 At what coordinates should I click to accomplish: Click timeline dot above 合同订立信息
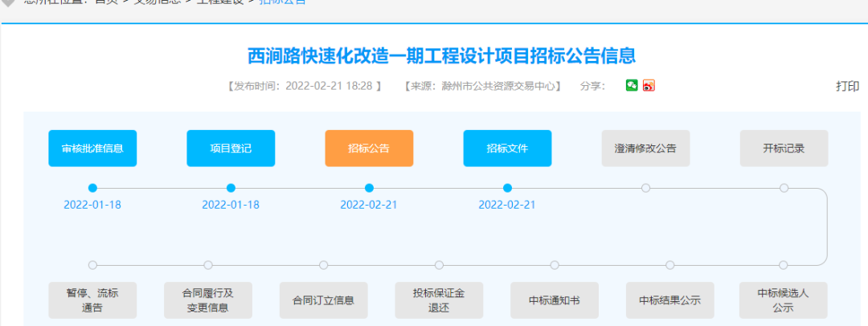(323, 265)
